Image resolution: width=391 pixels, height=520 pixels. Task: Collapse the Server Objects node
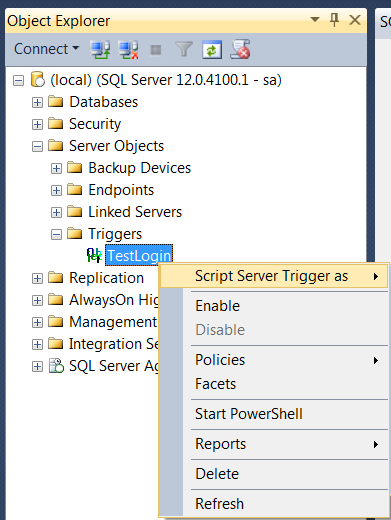(37, 146)
